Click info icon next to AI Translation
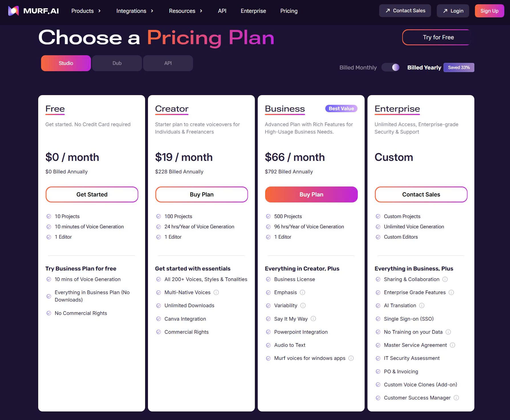The height and width of the screenshot is (420, 510). (x=422, y=306)
